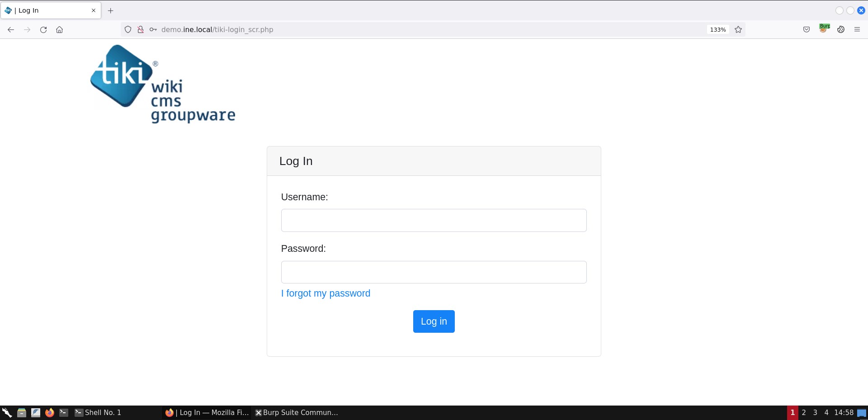This screenshot has height=420, width=868.
Task: Switch to workspace 2 in the panel
Action: (x=804, y=412)
